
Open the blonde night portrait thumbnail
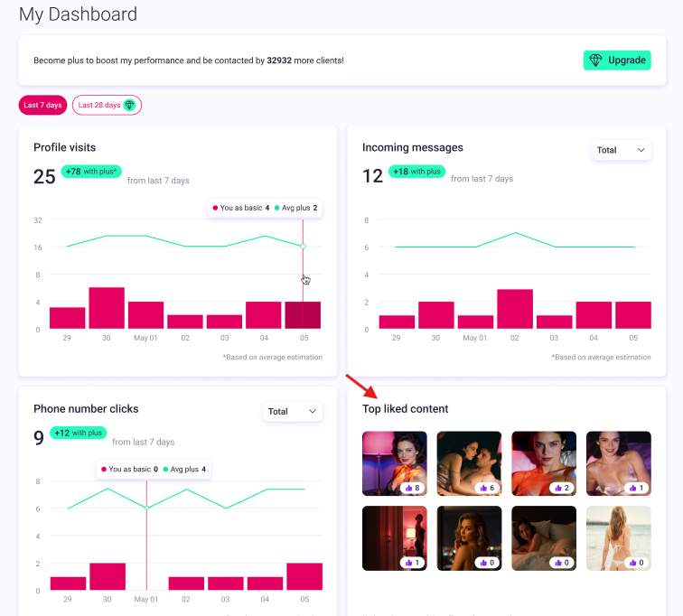(469, 538)
